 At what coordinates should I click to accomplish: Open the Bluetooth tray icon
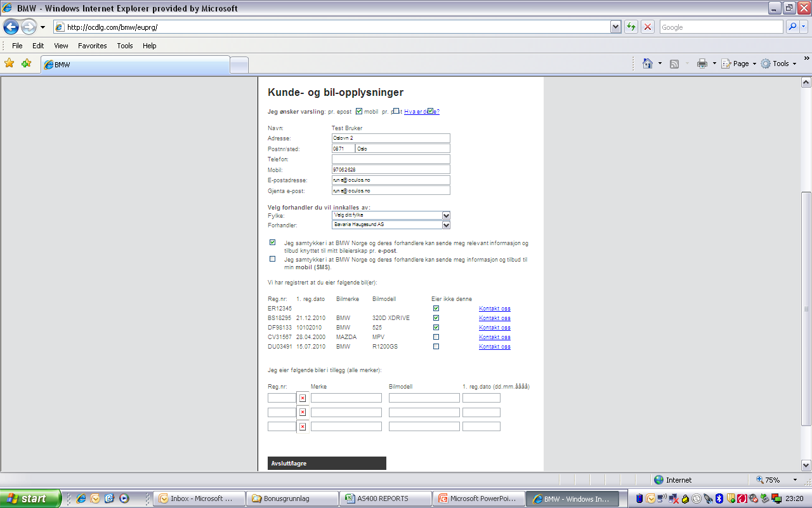pyautogui.click(x=719, y=498)
